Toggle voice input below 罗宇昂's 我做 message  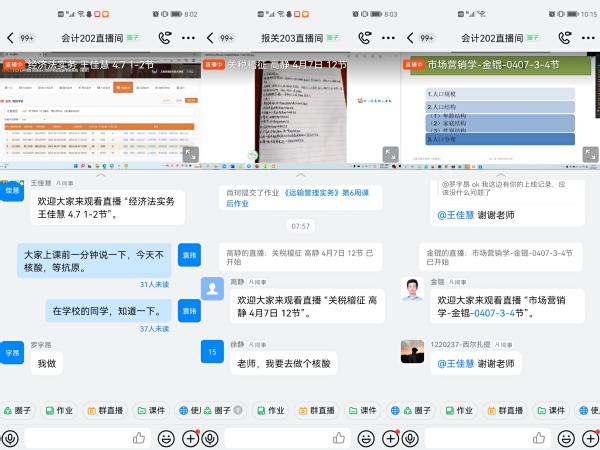[10, 437]
